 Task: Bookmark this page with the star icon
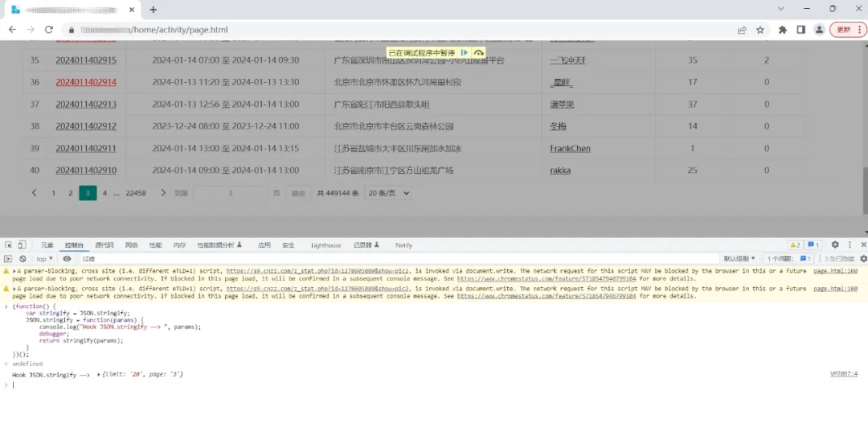(760, 30)
